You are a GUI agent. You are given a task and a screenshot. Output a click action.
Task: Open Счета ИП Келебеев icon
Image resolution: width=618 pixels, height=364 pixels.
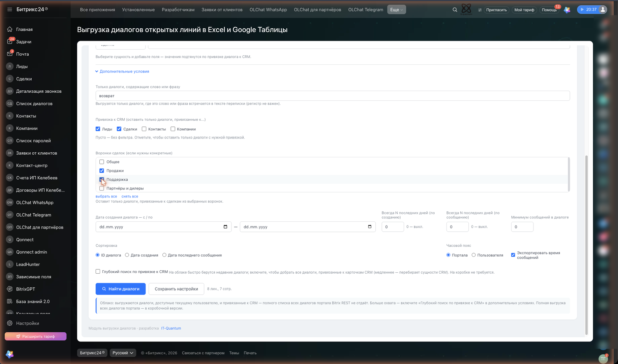10,178
